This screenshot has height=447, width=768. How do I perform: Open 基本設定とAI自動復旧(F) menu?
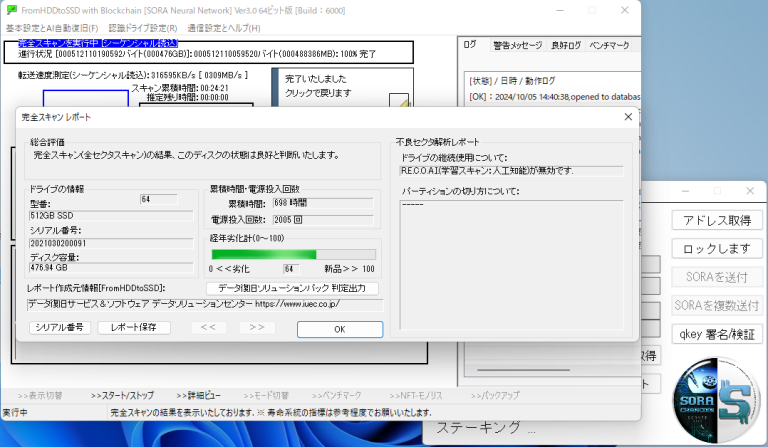tap(52, 28)
